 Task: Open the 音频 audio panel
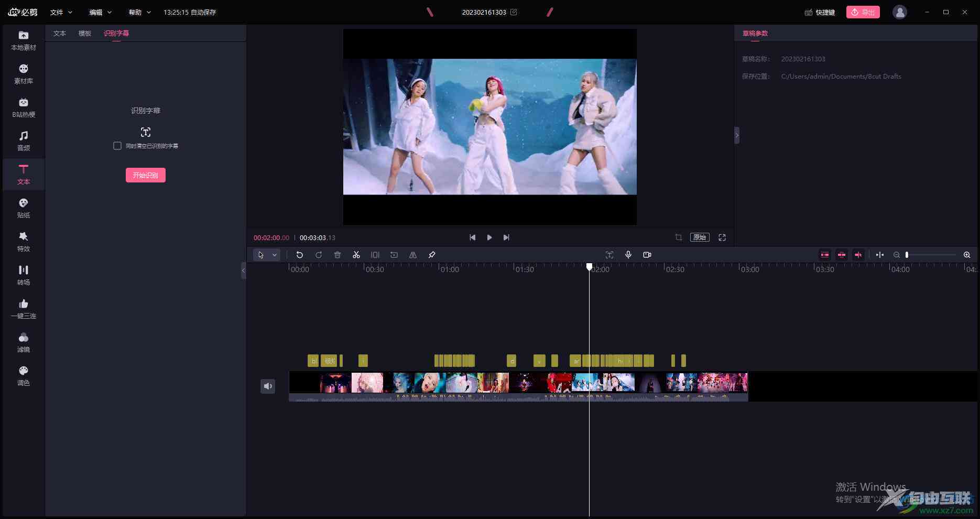click(x=24, y=141)
